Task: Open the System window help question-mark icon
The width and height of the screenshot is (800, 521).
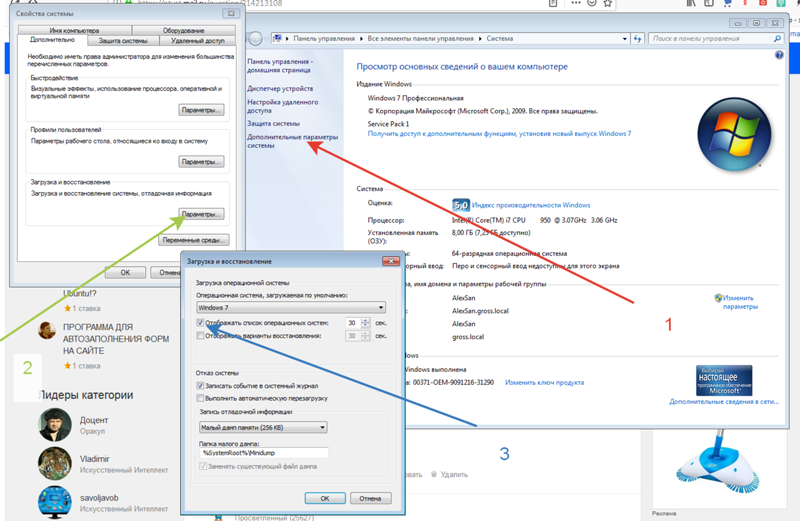Action: tap(779, 55)
